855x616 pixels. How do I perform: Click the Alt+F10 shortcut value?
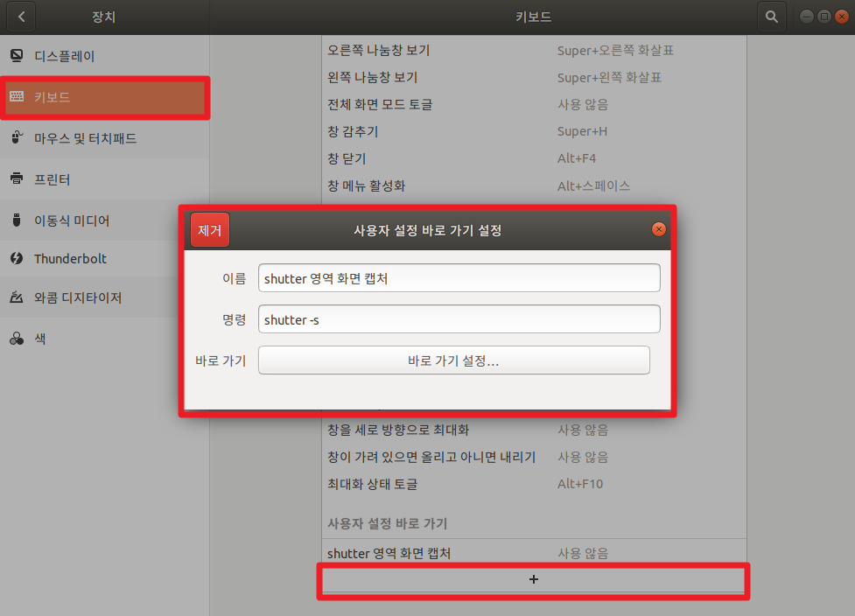(x=579, y=484)
